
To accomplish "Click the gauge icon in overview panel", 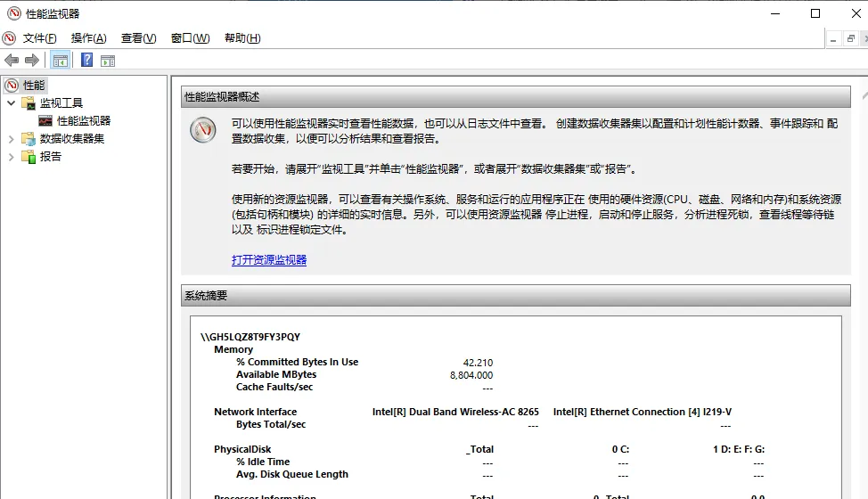I will 203,130.
